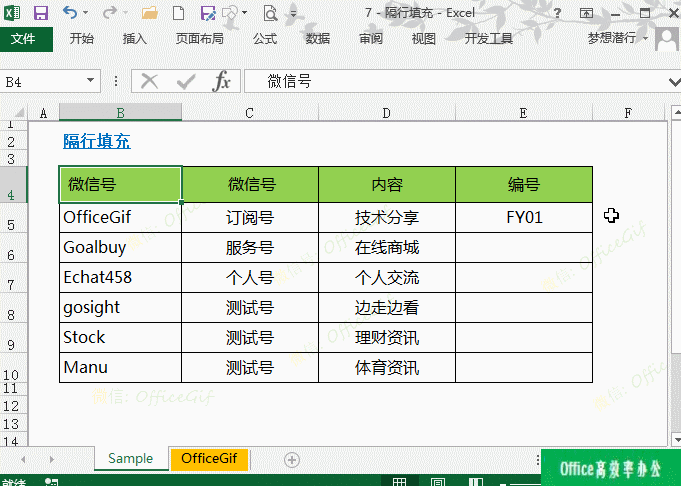The width and height of the screenshot is (681, 486).
Task: Confirm the entry with the checkmark icon
Action: [x=185, y=81]
